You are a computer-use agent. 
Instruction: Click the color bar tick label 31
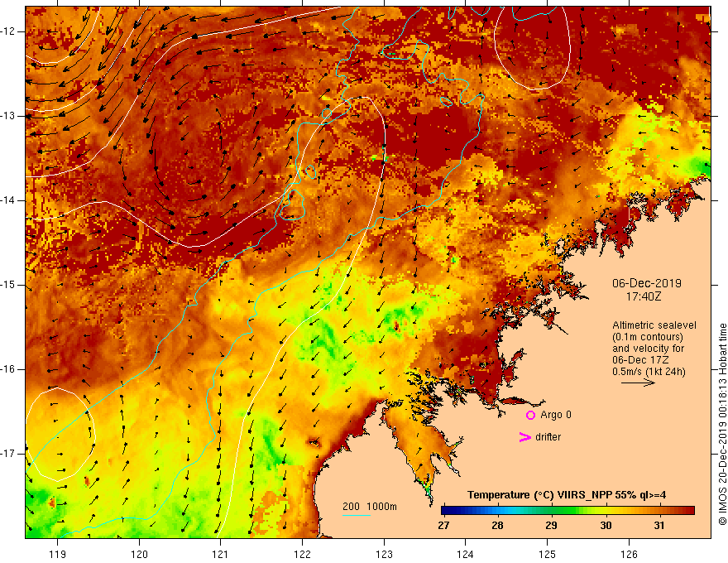[x=659, y=526]
